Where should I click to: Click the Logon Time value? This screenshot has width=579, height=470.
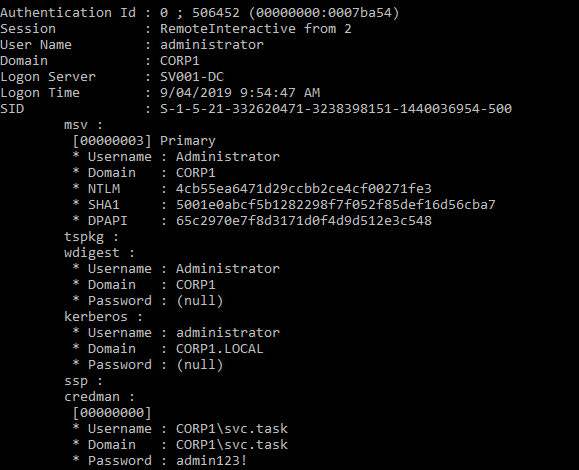click(x=240, y=93)
